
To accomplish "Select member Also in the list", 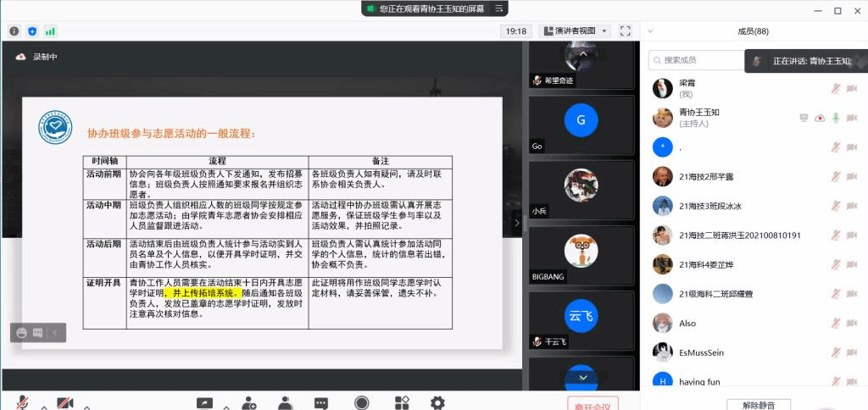I will [687, 323].
